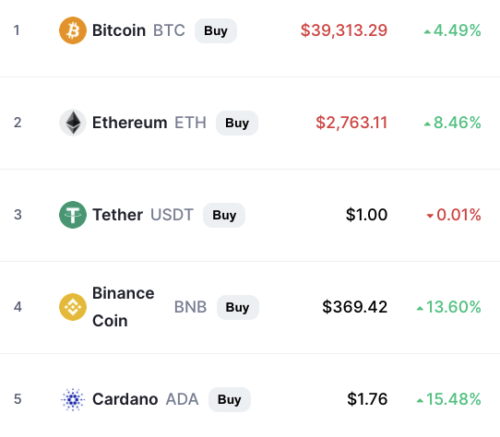This screenshot has height=437, width=500.
Task: Select the Ethereum price $2,763.11
Action: click(x=352, y=123)
